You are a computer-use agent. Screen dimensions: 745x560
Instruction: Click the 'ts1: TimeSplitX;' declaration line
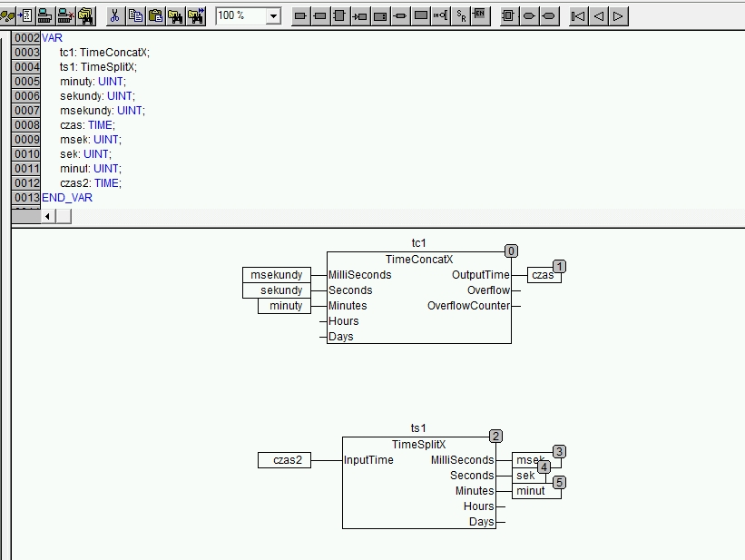pos(98,67)
